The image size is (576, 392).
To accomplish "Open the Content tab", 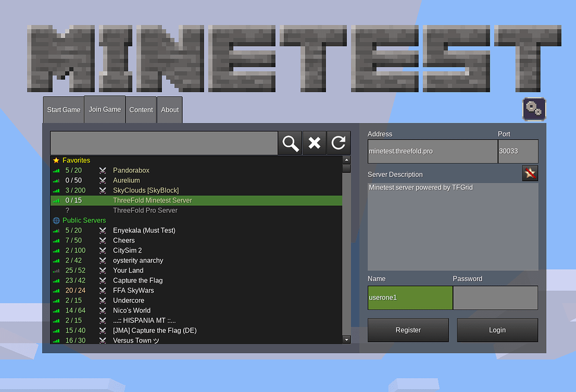I will pos(141,110).
